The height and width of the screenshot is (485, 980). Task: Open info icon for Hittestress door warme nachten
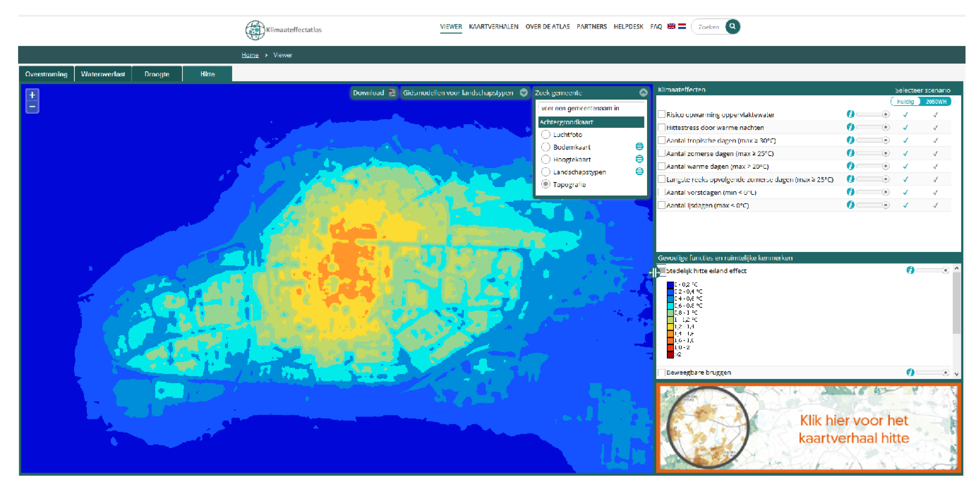pos(850,127)
